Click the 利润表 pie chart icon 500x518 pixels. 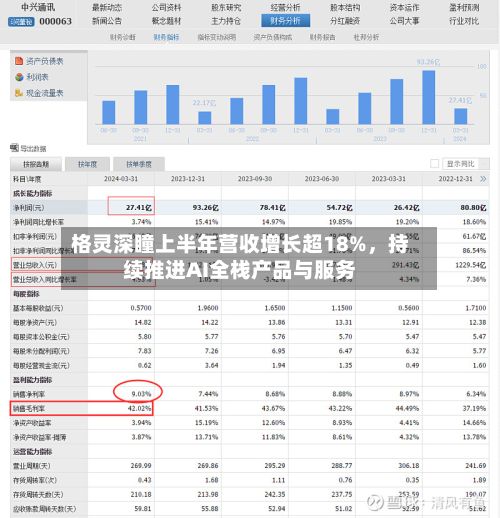[x=19, y=77]
